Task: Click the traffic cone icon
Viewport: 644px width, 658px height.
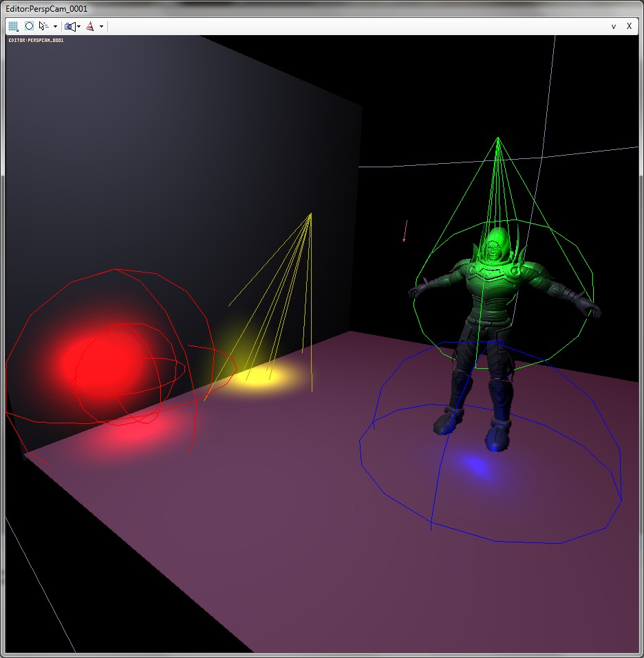Action: click(x=89, y=26)
